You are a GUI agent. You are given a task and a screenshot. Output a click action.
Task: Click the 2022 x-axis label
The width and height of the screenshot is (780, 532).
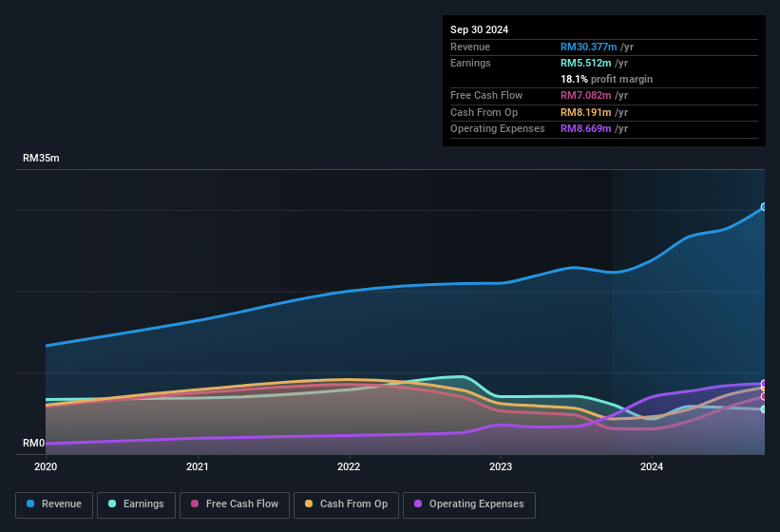(349, 466)
